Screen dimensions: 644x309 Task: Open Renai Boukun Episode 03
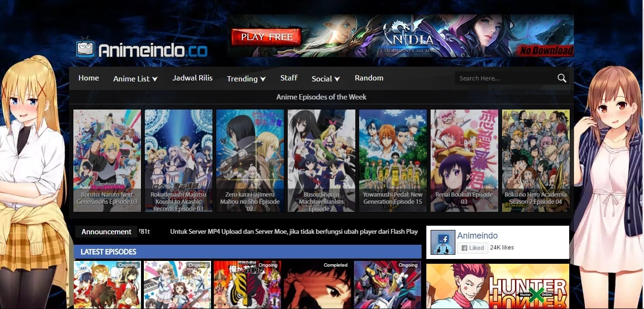point(464,161)
